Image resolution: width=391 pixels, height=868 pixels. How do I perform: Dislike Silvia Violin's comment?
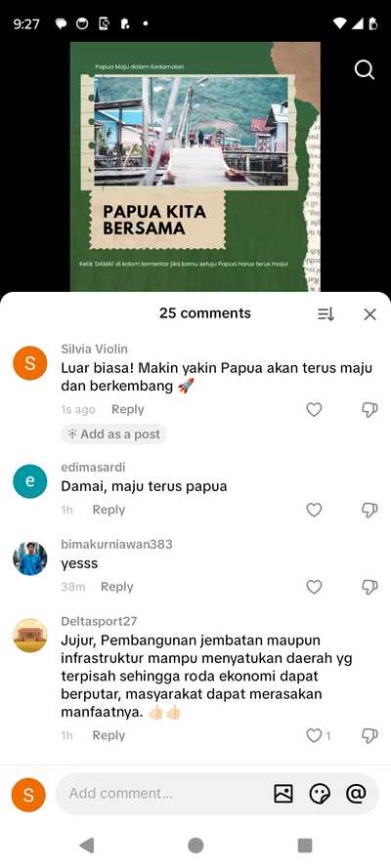[x=369, y=410]
